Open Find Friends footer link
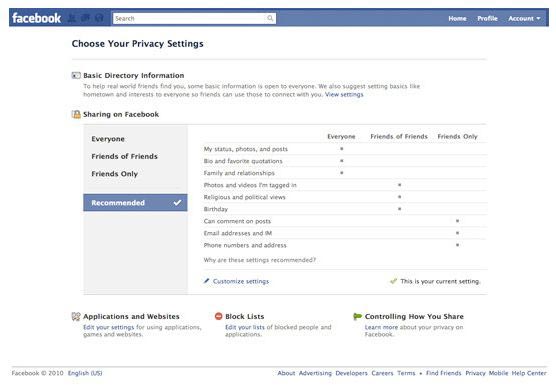This screenshot has width=556, height=386. click(444, 373)
